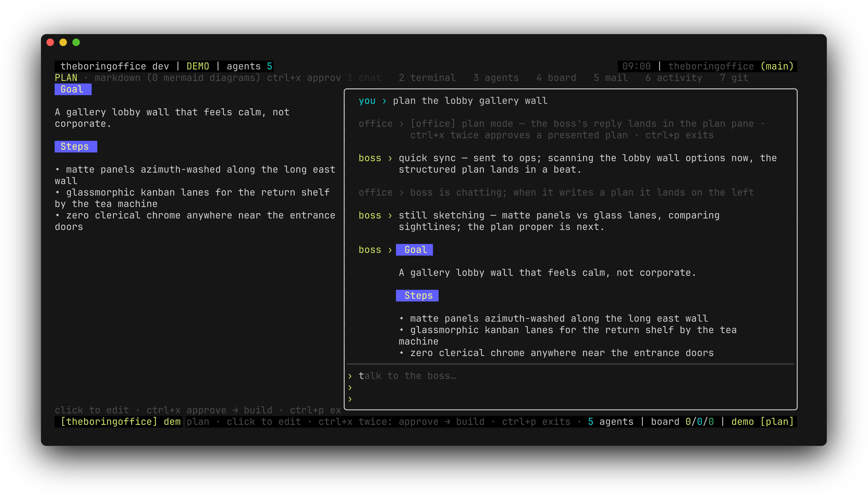Click 'matte panels azimuth-washed' step in plan pane
This screenshot has width=868, height=494.
195,175
